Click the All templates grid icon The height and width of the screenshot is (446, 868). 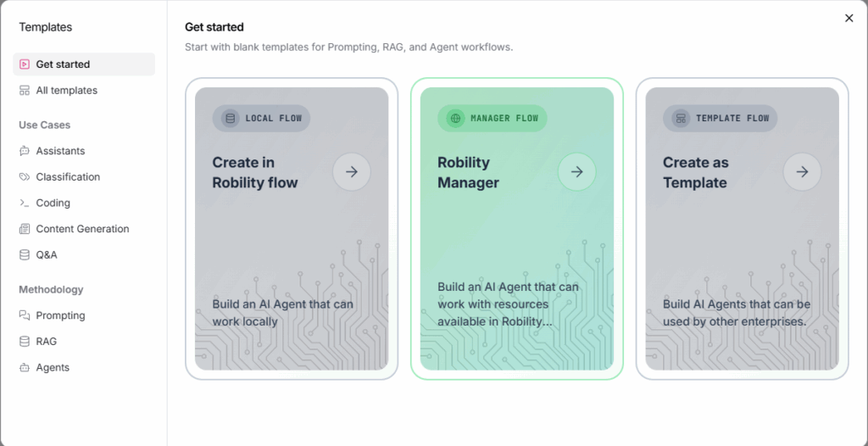pyautogui.click(x=25, y=91)
